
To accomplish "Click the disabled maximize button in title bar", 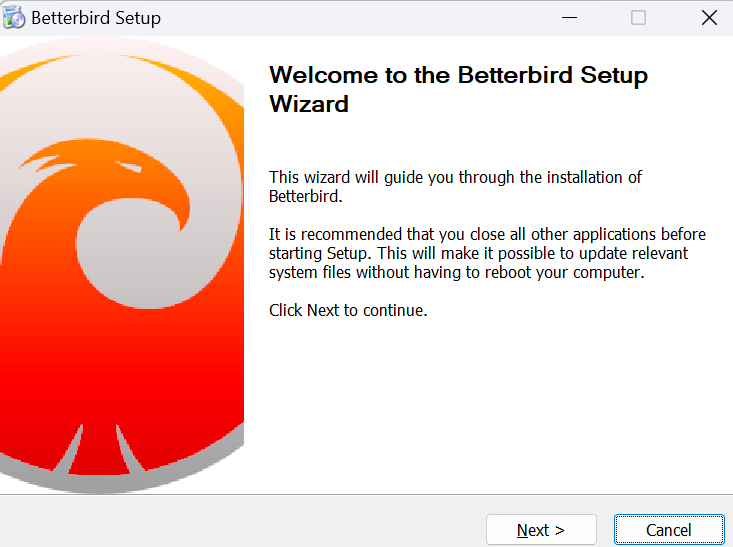I will pyautogui.click(x=638, y=18).
